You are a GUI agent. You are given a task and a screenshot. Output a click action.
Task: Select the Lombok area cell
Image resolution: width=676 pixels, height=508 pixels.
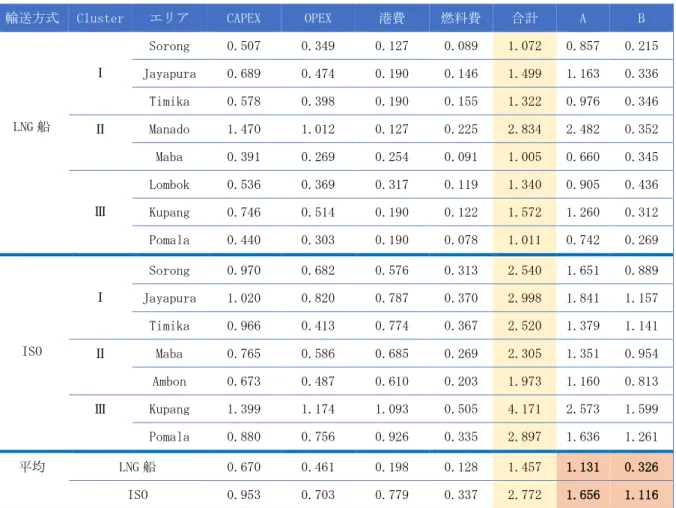click(169, 185)
